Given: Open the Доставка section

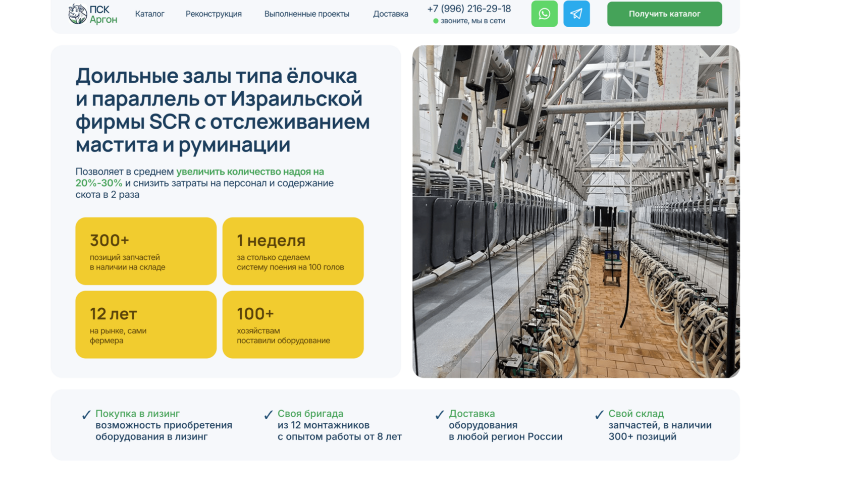Looking at the screenshot, I should [x=390, y=14].
